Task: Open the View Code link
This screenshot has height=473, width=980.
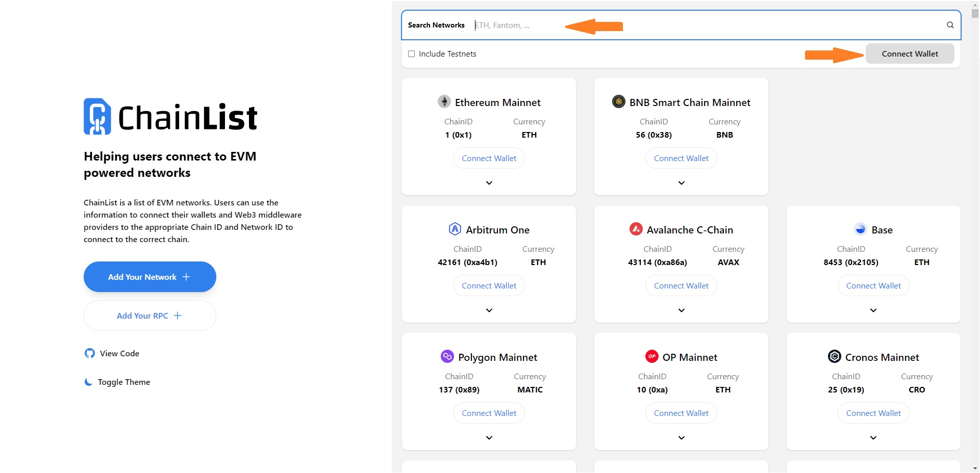Action: coord(112,353)
